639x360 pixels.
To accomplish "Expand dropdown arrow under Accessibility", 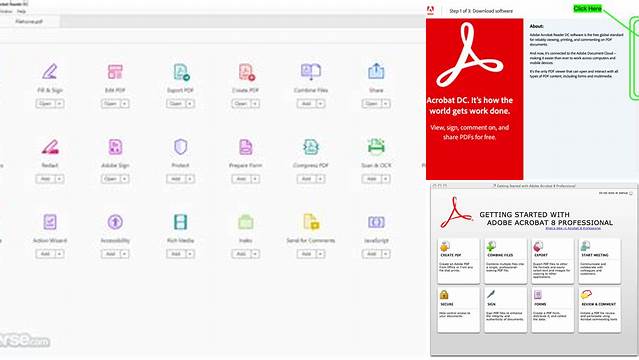I will (x=125, y=254).
